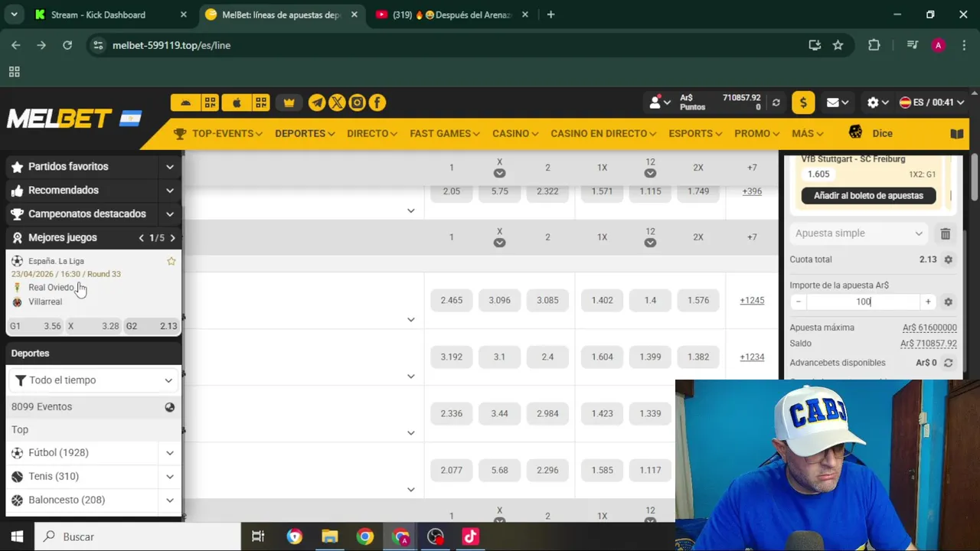Select odds 3.096 for the draw

coord(499,300)
